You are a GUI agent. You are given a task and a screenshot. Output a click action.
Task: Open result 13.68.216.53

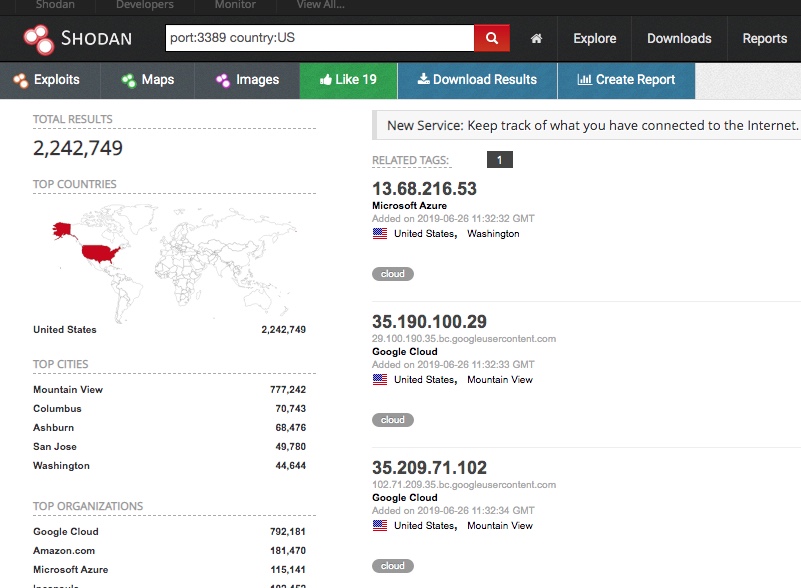coord(424,189)
